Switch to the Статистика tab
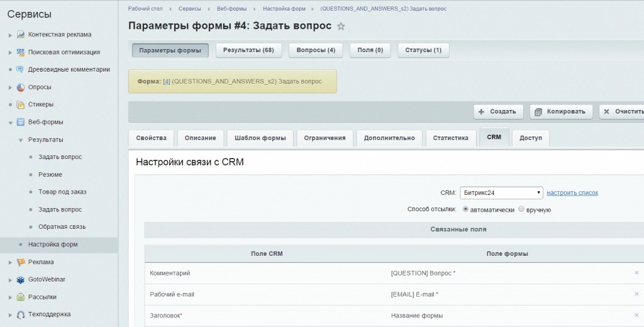Screen dimensions: 644x327 click(450, 138)
